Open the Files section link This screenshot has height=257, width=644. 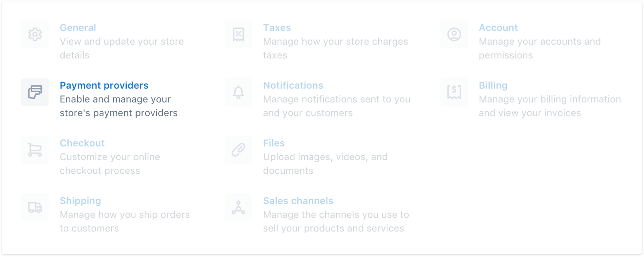(x=274, y=143)
